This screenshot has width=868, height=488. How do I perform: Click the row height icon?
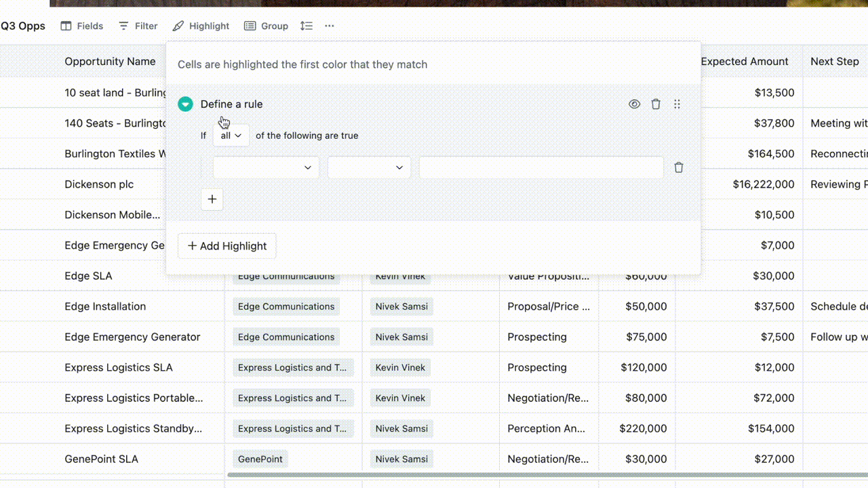[307, 26]
